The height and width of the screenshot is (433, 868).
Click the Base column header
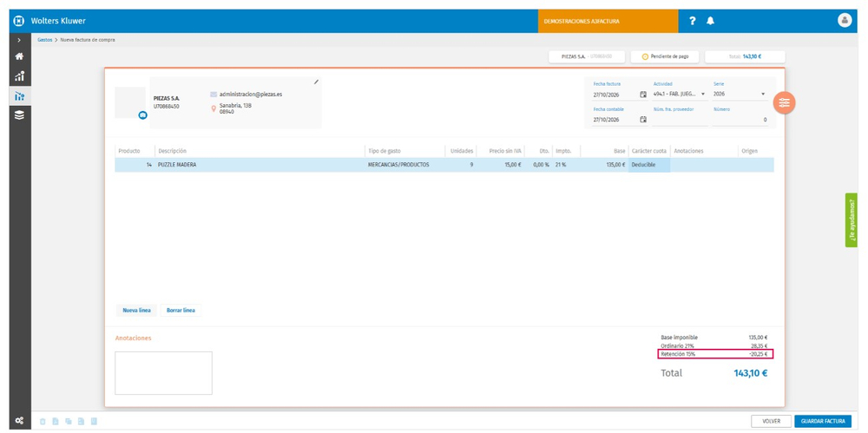(620, 151)
